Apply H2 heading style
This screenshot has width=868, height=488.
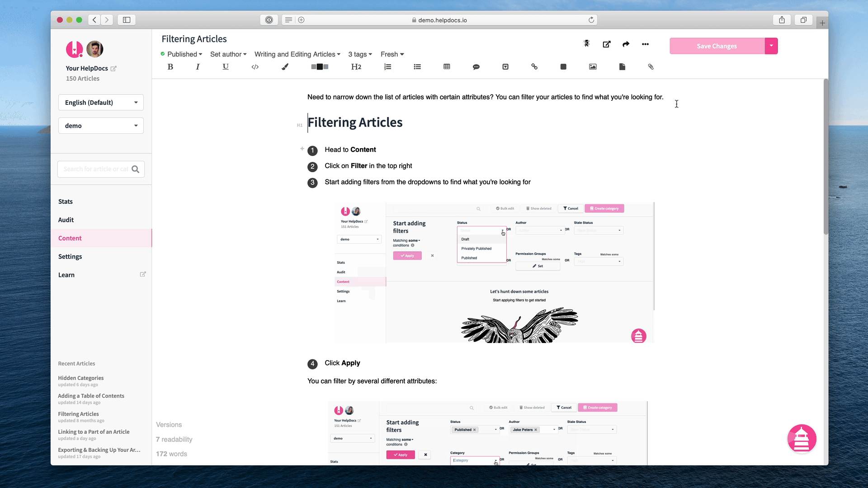(x=356, y=67)
